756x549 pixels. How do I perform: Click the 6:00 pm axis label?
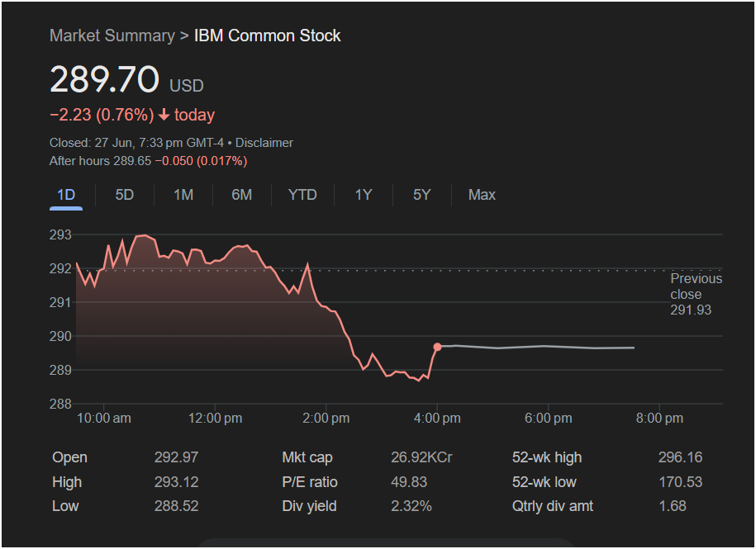tap(548, 418)
